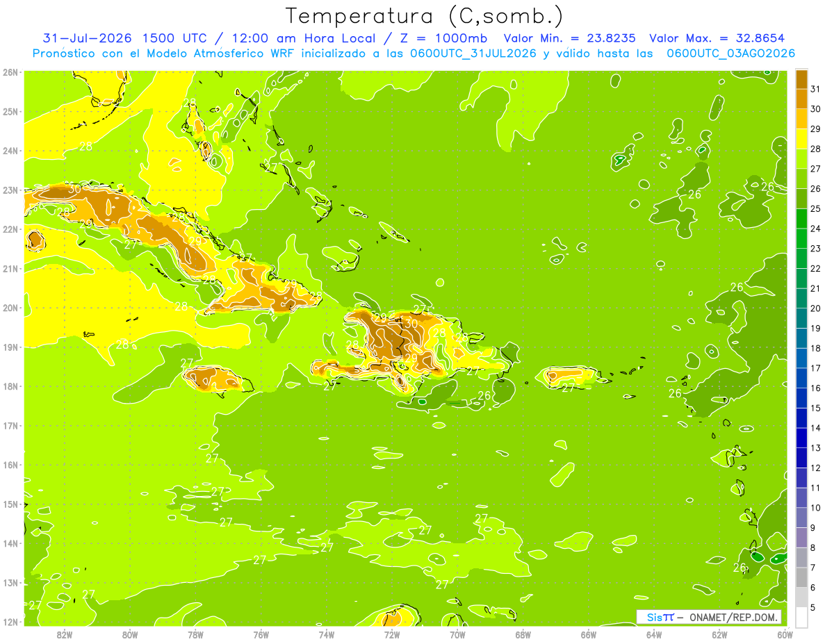834x644 pixels.
Task: Select the gray swatch between 6 and 7
Action: coord(801,577)
